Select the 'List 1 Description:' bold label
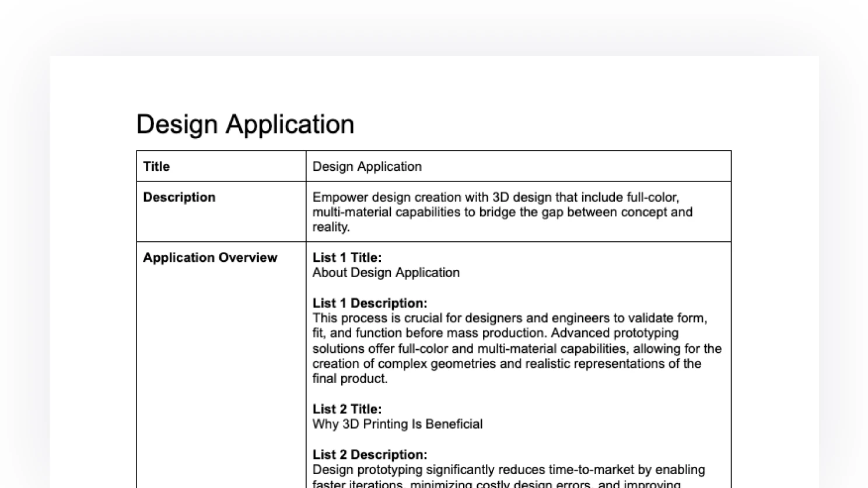The image size is (868, 488). click(x=370, y=303)
